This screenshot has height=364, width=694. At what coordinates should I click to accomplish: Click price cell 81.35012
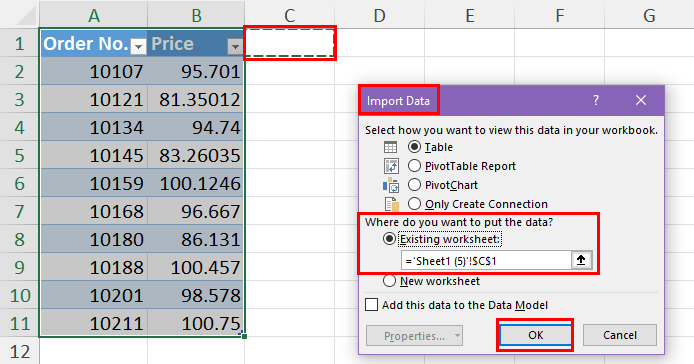point(196,99)
